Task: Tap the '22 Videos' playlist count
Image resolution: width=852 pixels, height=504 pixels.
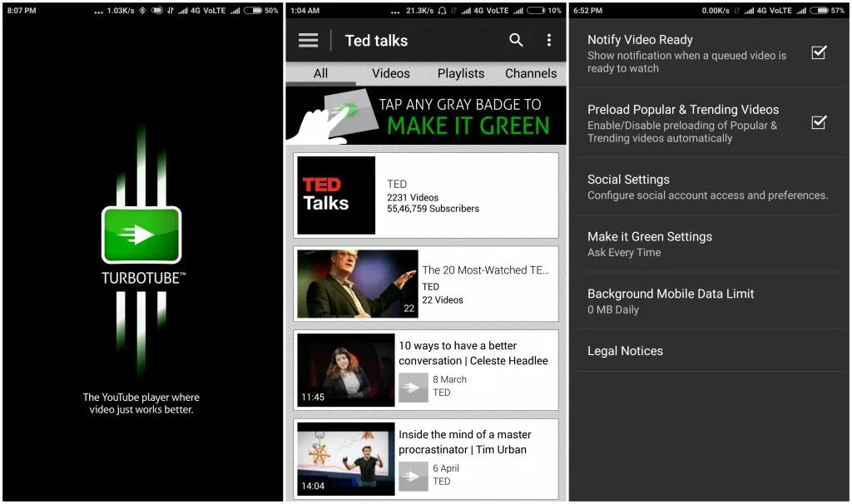Action: click(x=443, y=299)
